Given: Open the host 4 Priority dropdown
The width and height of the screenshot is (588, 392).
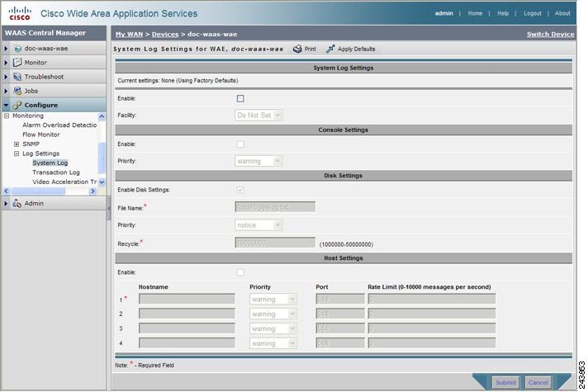Looking at the screenshot, I should click(x=273, y=343).
